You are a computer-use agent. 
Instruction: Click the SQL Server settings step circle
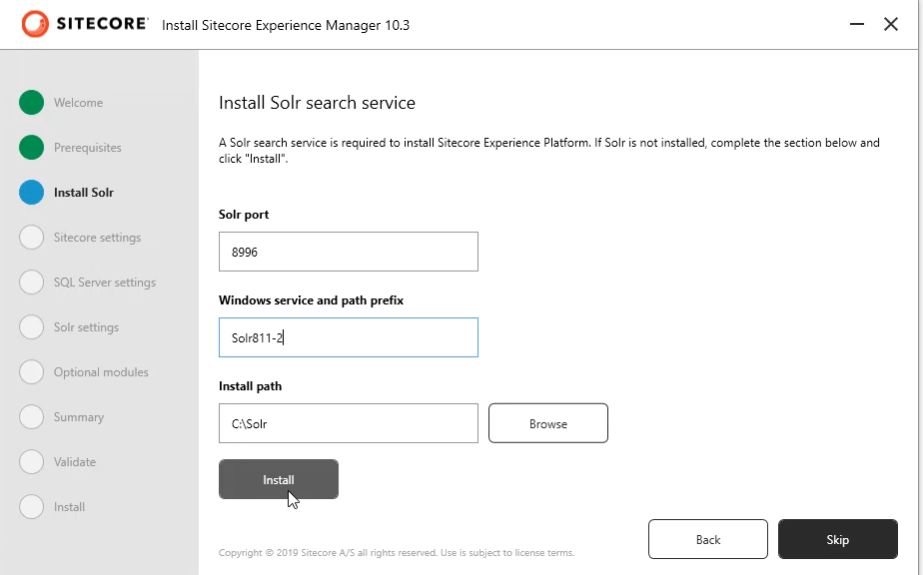point(31,283)
